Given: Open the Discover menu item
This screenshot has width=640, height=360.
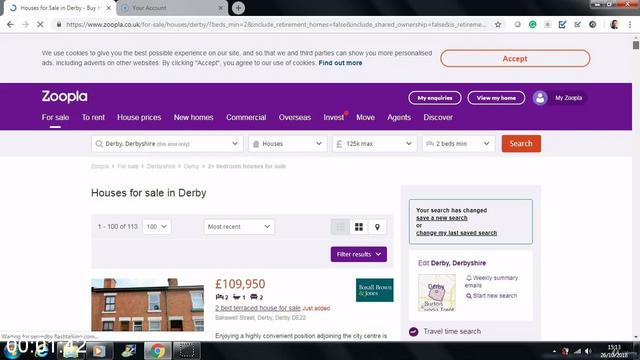Looking at the screenshot, I should (438, 118).
